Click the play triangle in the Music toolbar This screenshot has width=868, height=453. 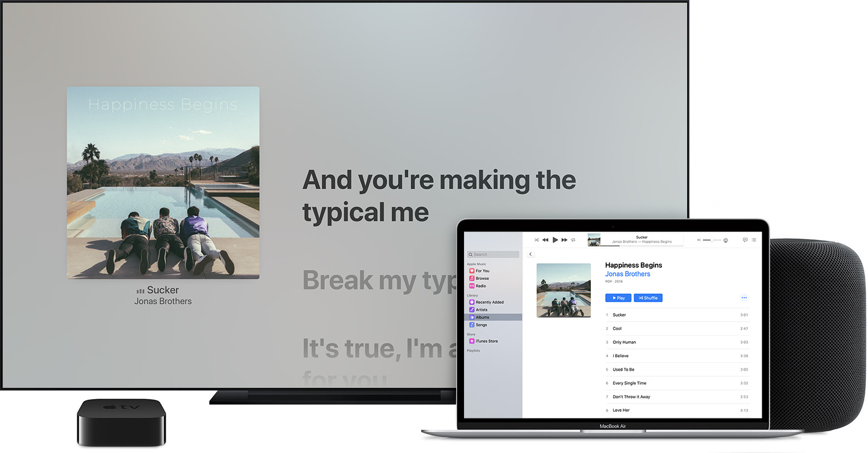[x=555, y=240]
